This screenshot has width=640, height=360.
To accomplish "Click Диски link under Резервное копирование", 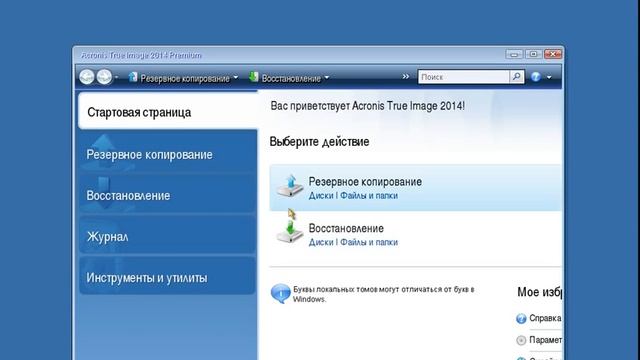I will pyautogui.click(x=321, y=196).
